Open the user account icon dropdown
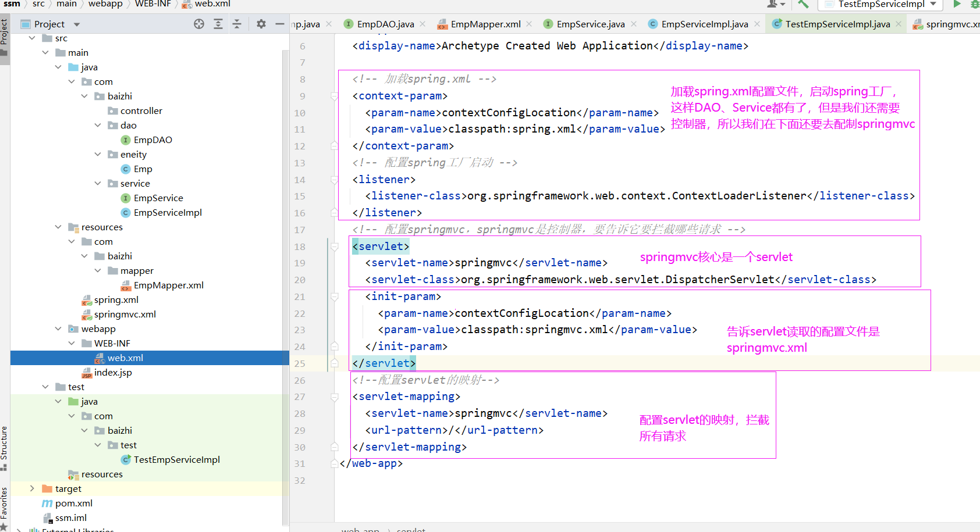The width and height of the screenshot is (980, 532). pyautogui.click(x=776, y=4)
